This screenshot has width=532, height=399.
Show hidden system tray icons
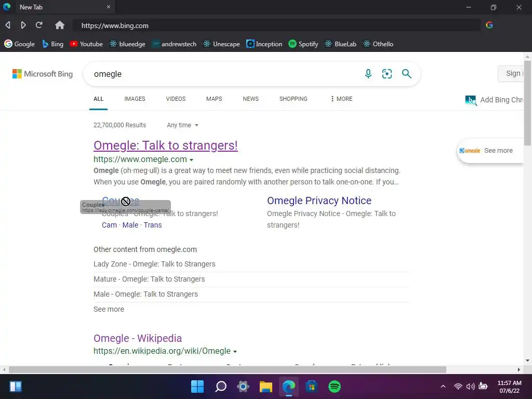tap(443, 387)
